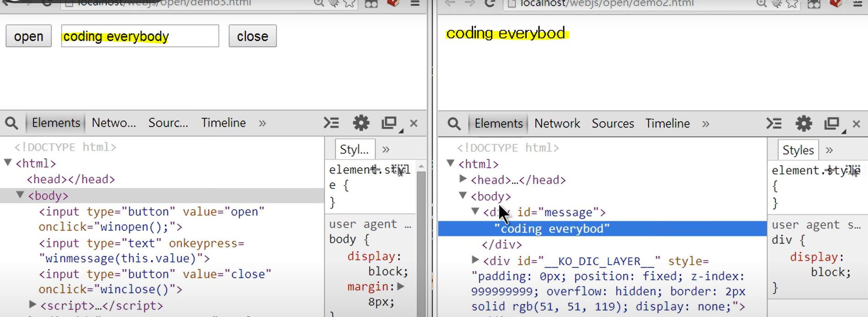Show more sidebar panes chevron, left DevTools
Image resolution: width=868 pixels, height=317 pixels.
coord(386,149)
